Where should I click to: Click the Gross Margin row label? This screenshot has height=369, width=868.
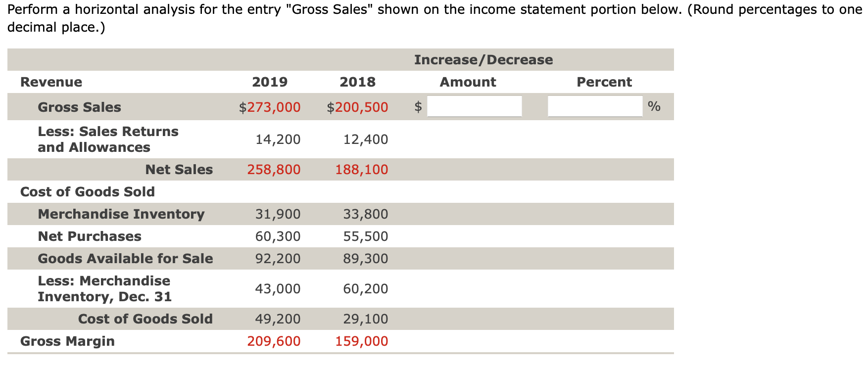click(67, 341)
